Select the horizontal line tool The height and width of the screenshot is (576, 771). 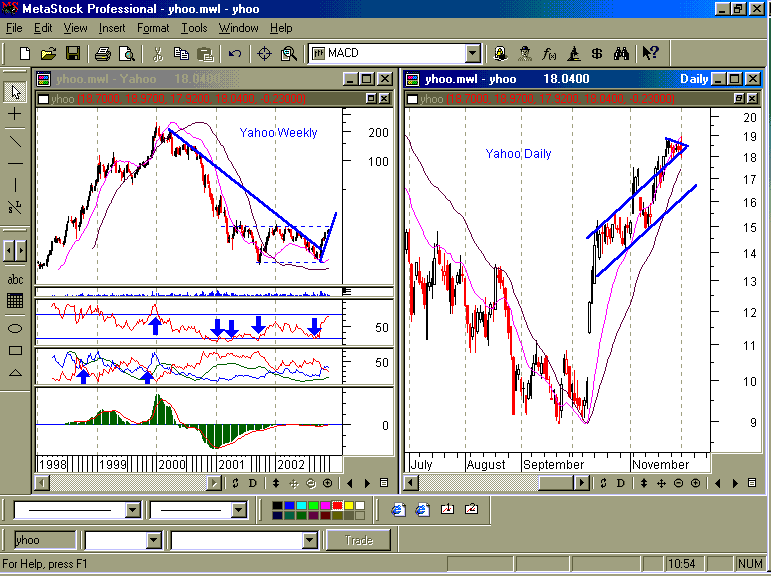click(x=15, y=163)
